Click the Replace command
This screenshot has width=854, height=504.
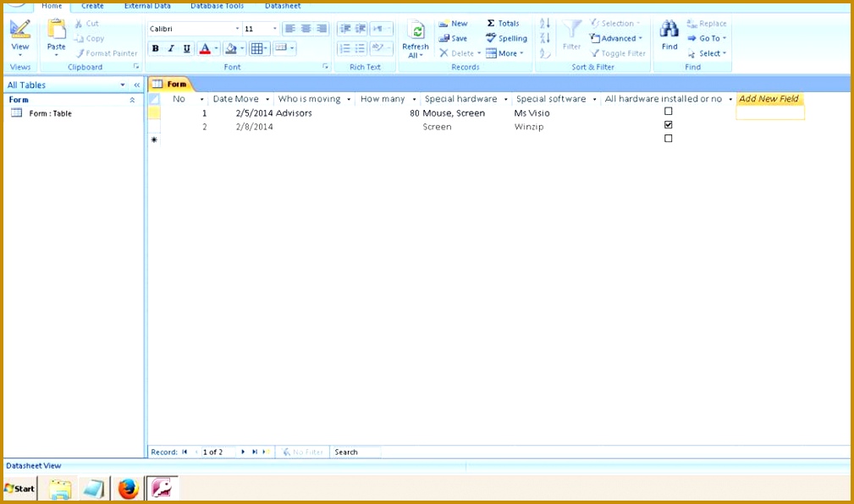(707, 24)
